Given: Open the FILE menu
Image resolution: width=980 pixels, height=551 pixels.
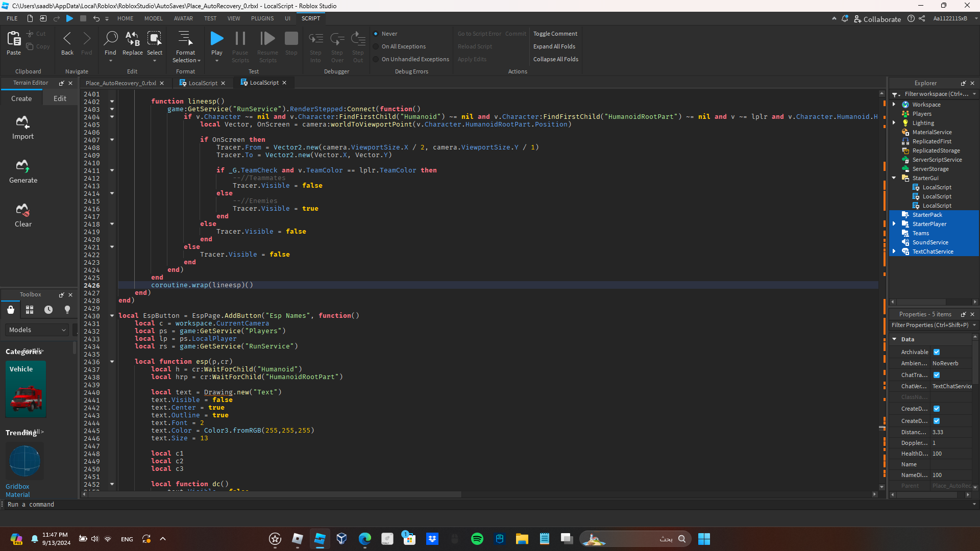Looking at the screenshot, I should click(x=12, y=18).
